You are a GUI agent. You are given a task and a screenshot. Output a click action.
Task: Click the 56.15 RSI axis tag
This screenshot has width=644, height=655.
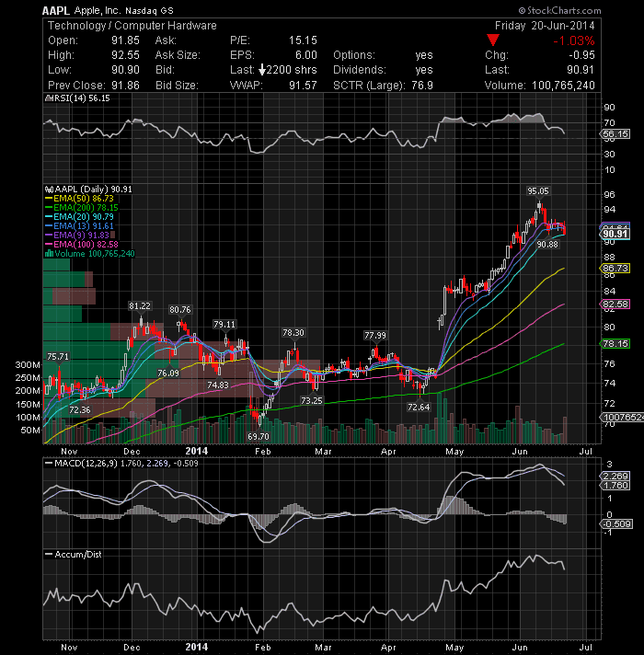click(615, 134)
